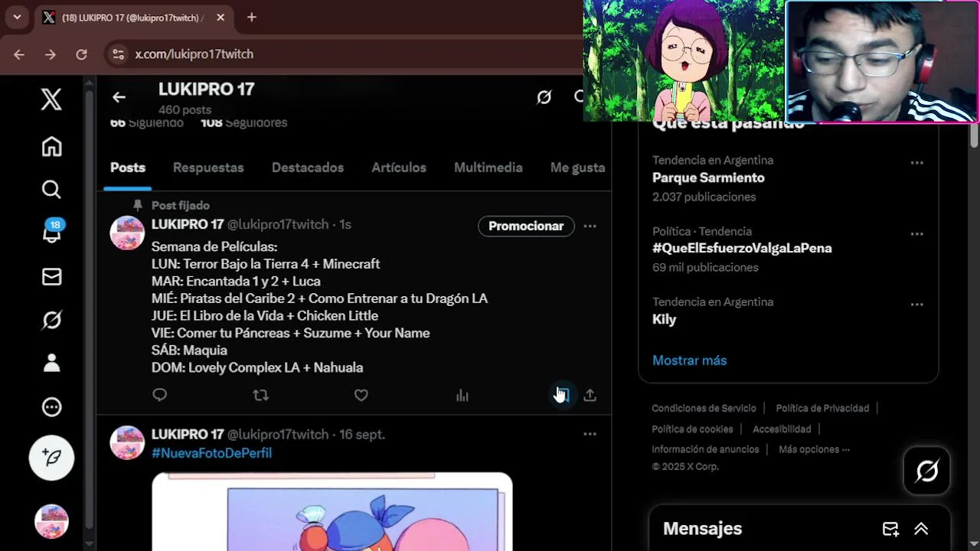The image size is (980, 551).
Task: Click the Promocionar button
Action: (526, 226)
